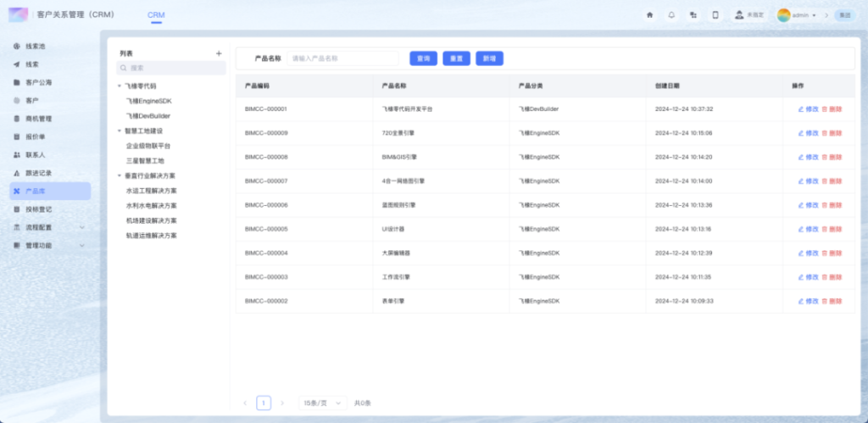
Task: Click the 搜索 box in list panel
Action: point(172,68)
